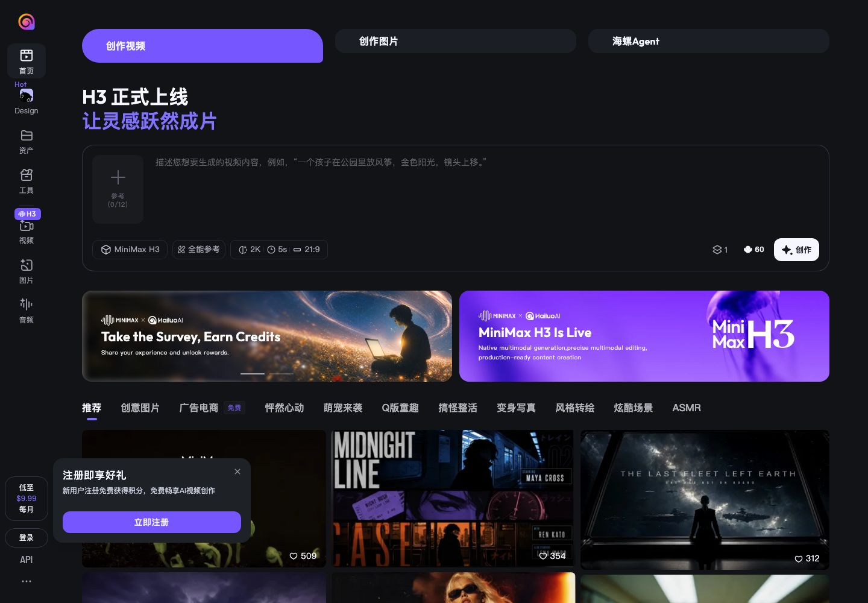
Task: Click the Hailuo AI logo icon
Action: point(26,22)
